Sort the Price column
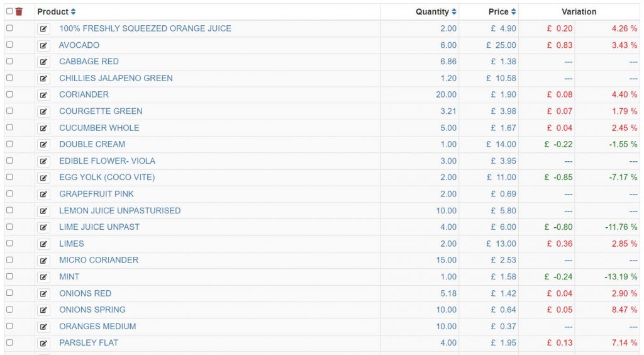This screenshot has height=355, width=644. [x=513, y=11]
